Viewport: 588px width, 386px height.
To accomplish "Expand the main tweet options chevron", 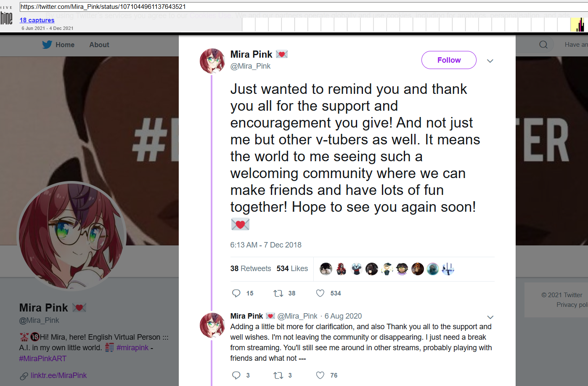I will click(490, 61).
